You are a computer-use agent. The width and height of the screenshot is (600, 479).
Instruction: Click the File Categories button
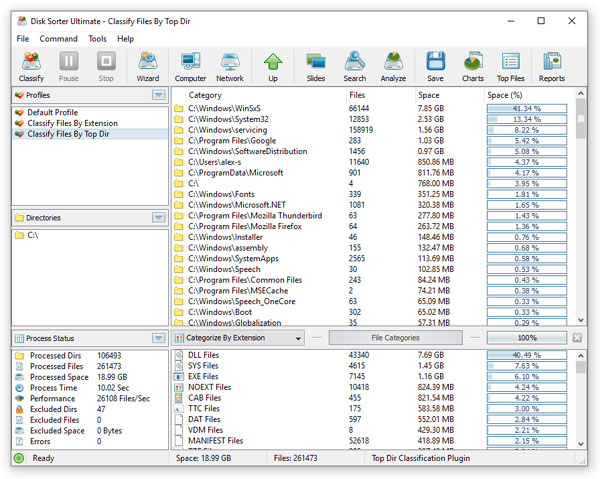[x=395, y=338]
